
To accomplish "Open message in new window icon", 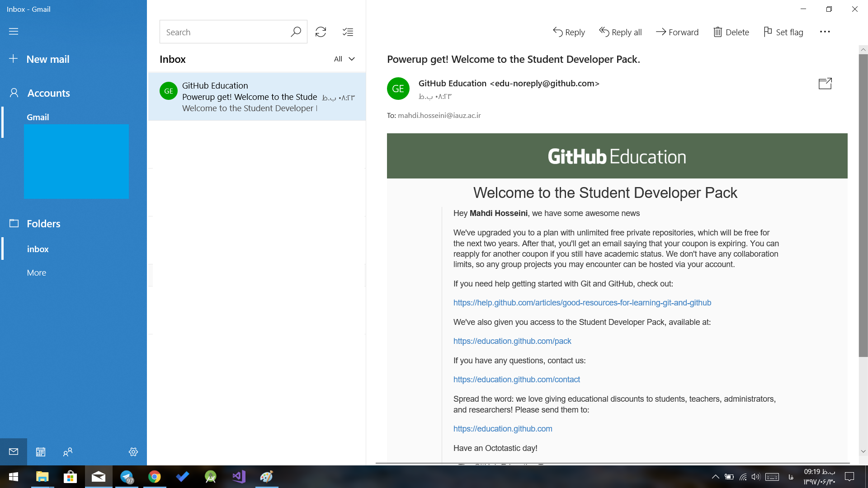I will click(x=825, y=83).
